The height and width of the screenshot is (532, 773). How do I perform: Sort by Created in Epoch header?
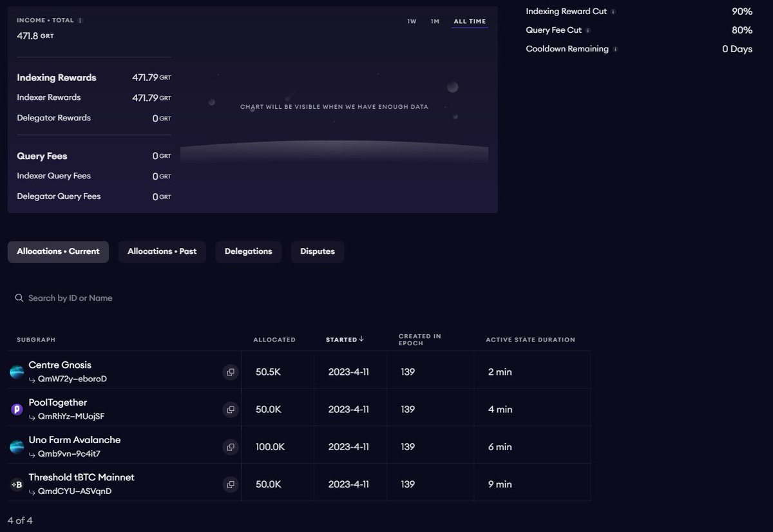[x=420, y=339]
